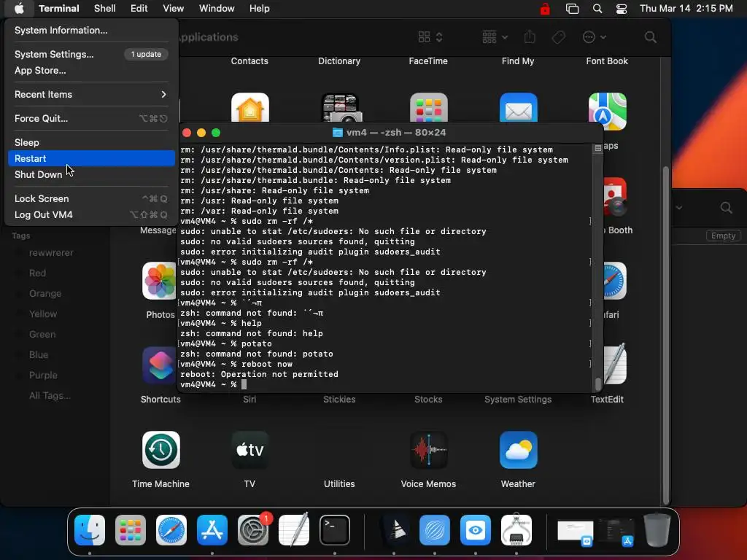
Task: Click App Store in the Dock
Action: pyautogui.click(x=212, y=530)
